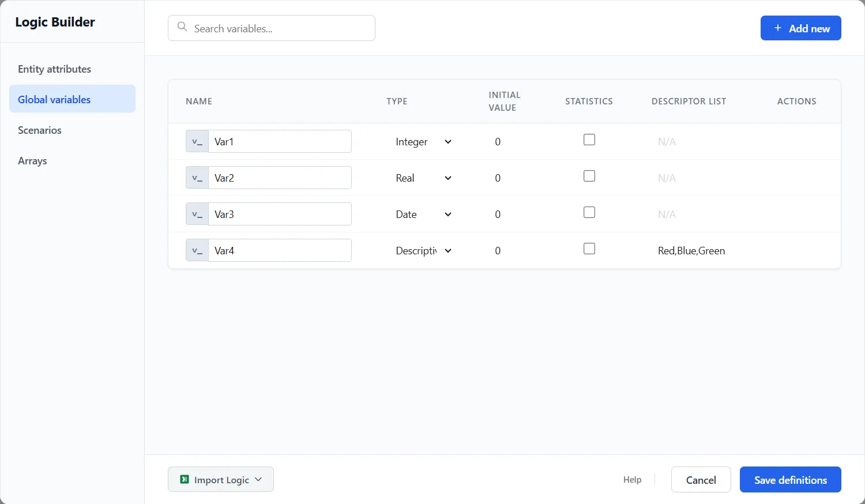
Task: Open the Real type dropdown for Var2
Action: click(424, 178)
